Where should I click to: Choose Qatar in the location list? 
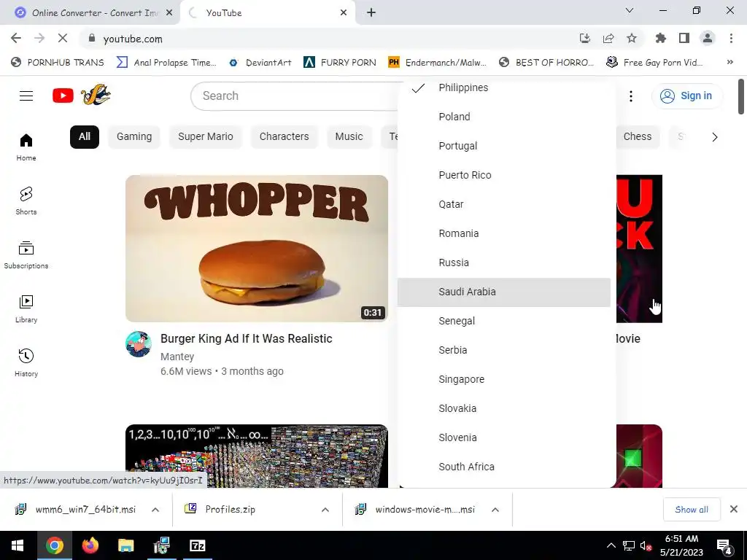504,204
